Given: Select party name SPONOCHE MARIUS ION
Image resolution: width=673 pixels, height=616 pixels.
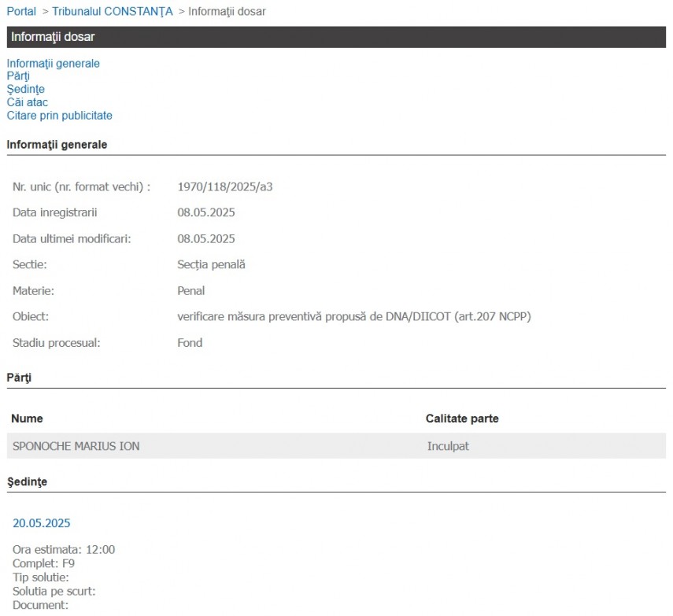Looking at the screenshot, I should (x=76, y=446).
